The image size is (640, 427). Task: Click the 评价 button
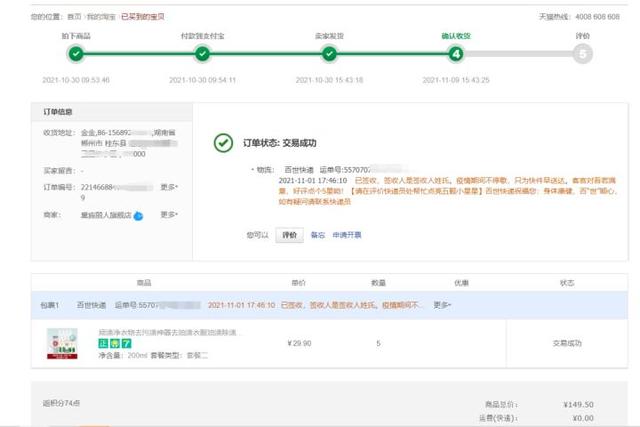[x=289, y=235]
